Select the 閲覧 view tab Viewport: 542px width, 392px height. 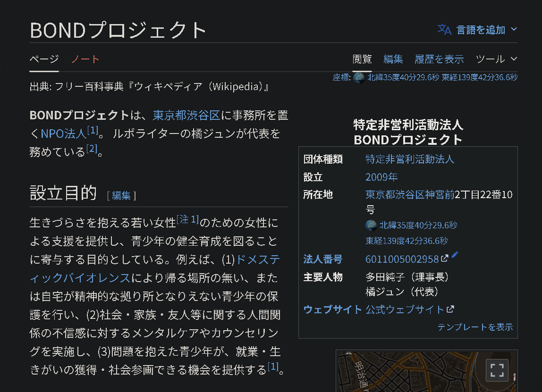click(x=362, y=59)
